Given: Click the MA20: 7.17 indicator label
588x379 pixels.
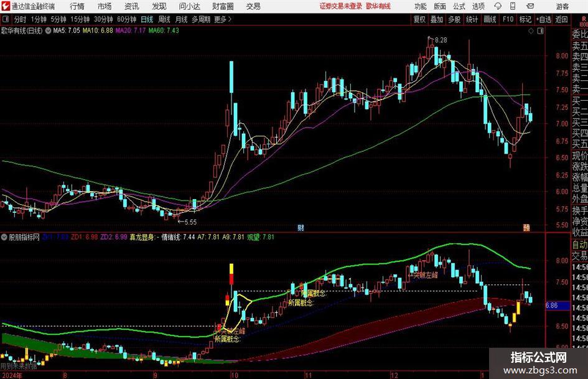Looking at the screenshot, I should [130, 30].
